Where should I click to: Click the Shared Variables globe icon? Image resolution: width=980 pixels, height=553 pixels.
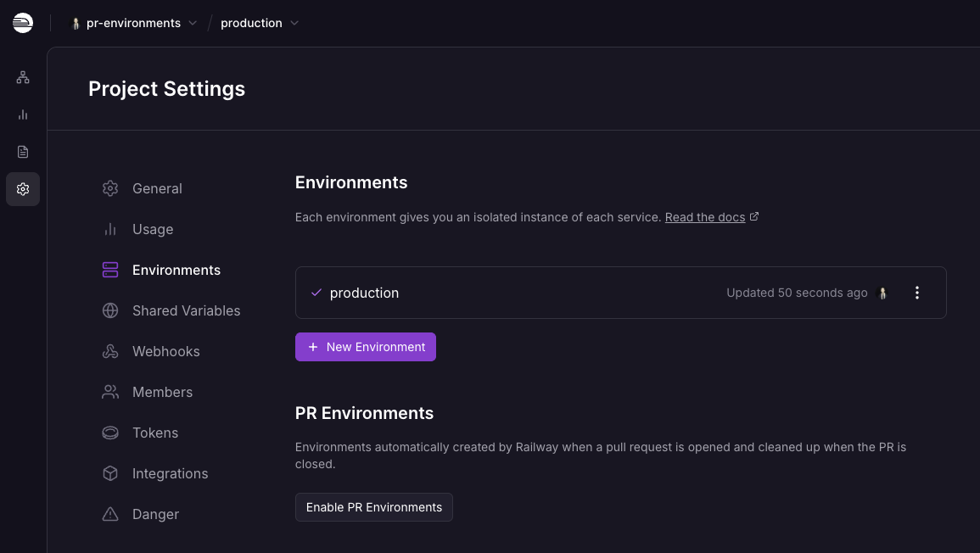[110, 310]
